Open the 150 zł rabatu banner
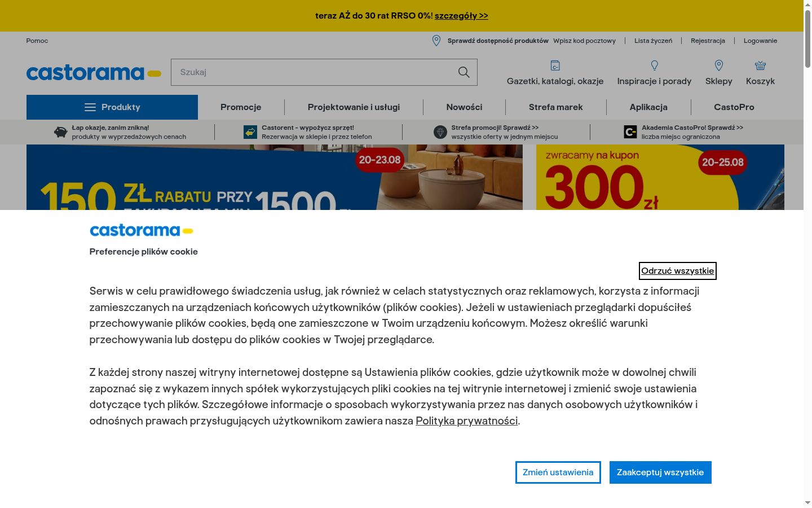Viewport: 812px width, 508px height. 275,177
